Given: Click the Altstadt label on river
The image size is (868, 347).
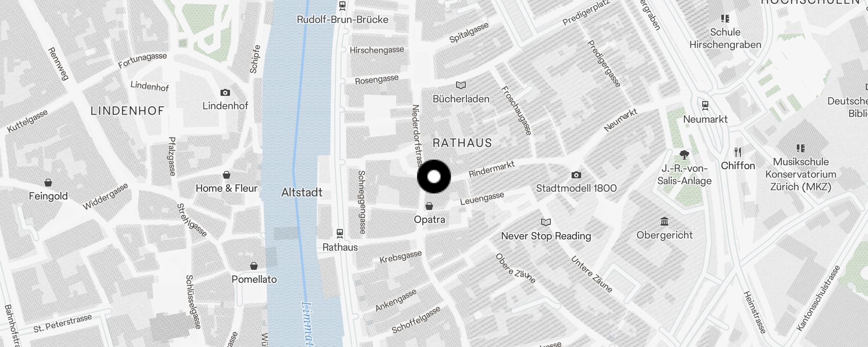Looking at the screenshot, I should tap(302, 192).
